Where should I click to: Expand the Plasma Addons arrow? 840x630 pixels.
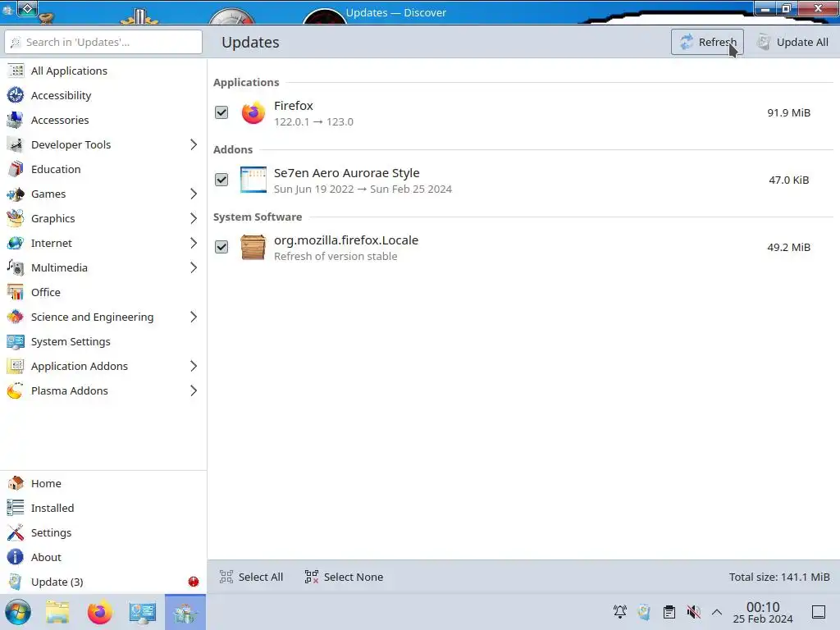pos(194,391)
